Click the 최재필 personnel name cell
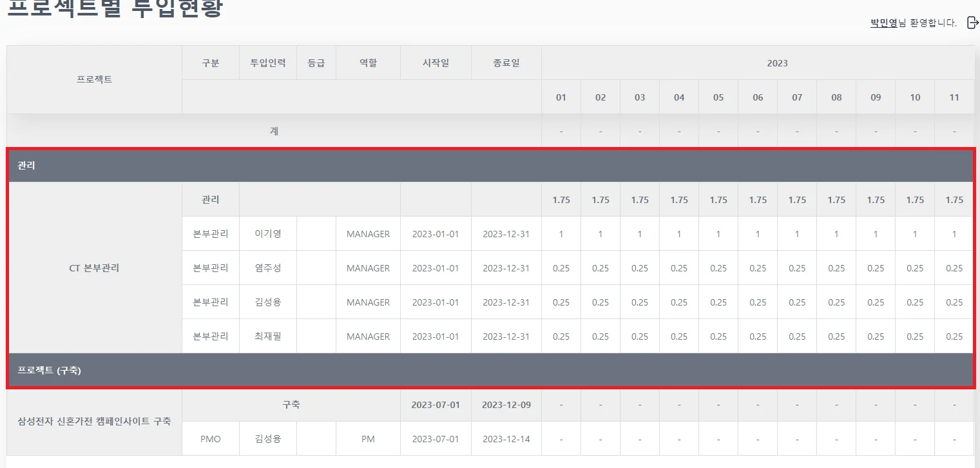 268,336
